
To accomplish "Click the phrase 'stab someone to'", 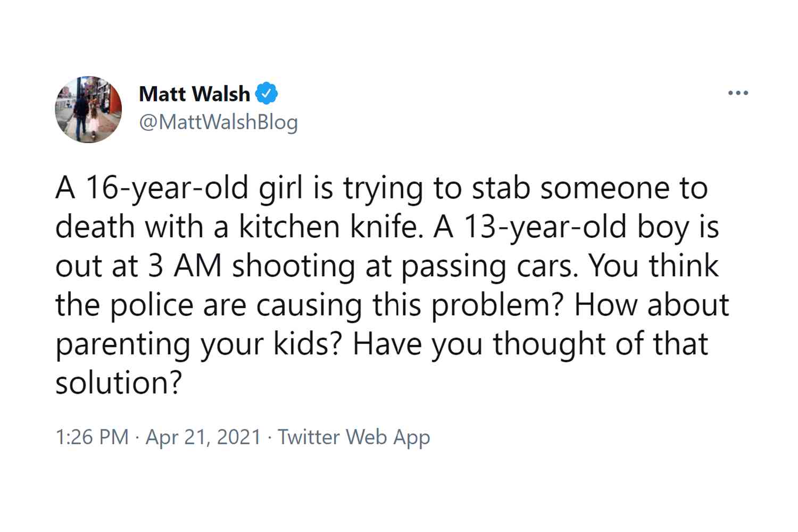I will click(x=590, y=188).
